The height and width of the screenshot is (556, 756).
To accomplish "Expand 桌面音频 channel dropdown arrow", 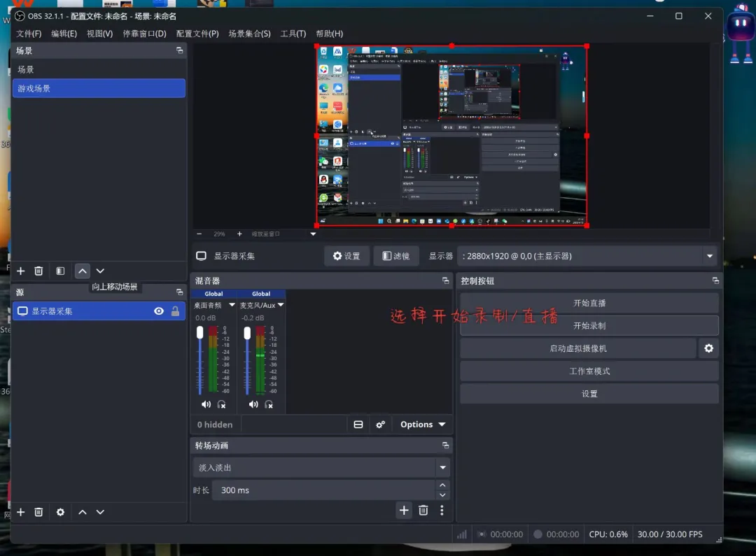I will tap(232, 305).
